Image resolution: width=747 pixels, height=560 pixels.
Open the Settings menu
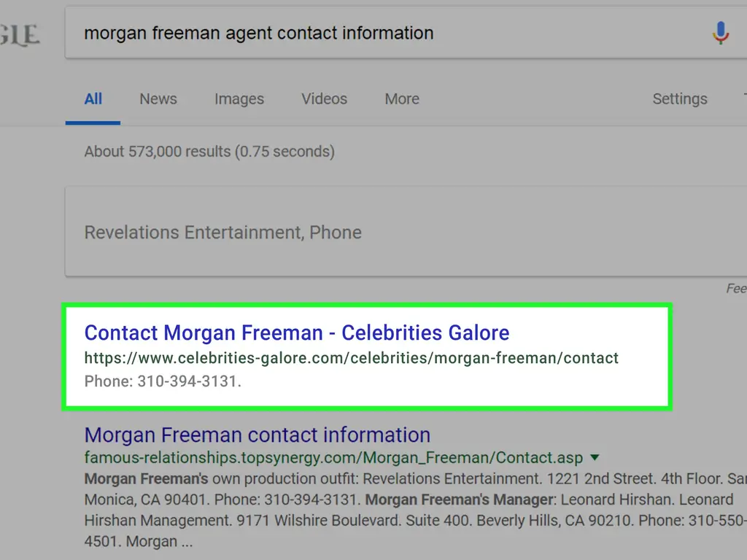(x=680, y=98)
